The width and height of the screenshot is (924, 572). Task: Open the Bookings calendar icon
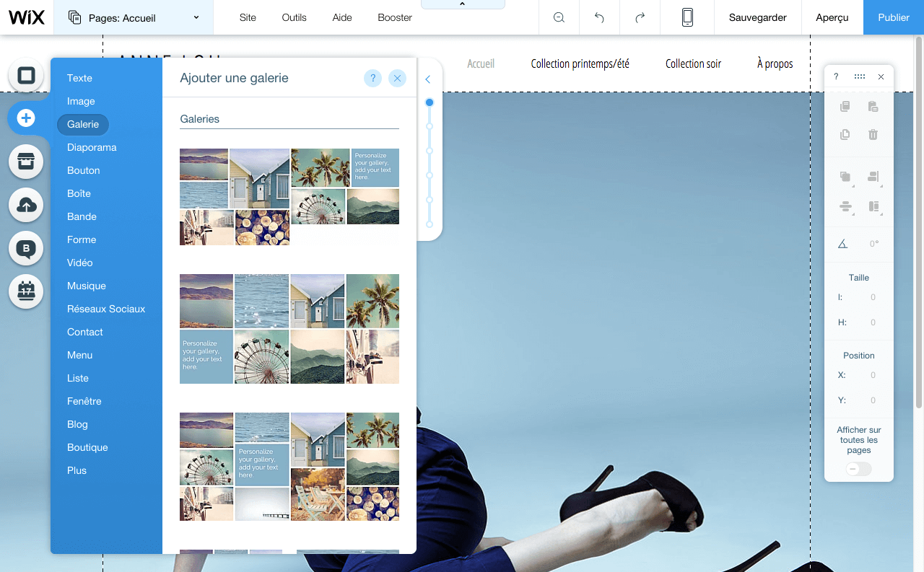point(26,291)
